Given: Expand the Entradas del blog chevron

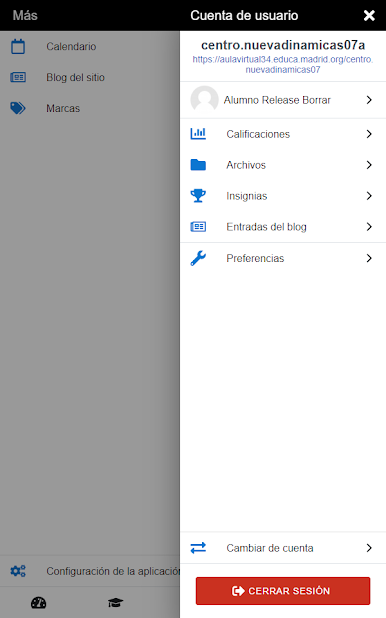Looking at the screenshot, I should point(369,227).
